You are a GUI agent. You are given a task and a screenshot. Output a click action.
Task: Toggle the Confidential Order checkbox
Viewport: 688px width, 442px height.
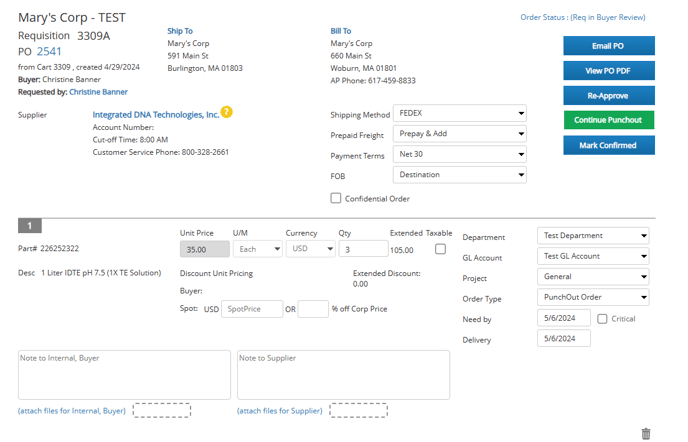point(336,198)
